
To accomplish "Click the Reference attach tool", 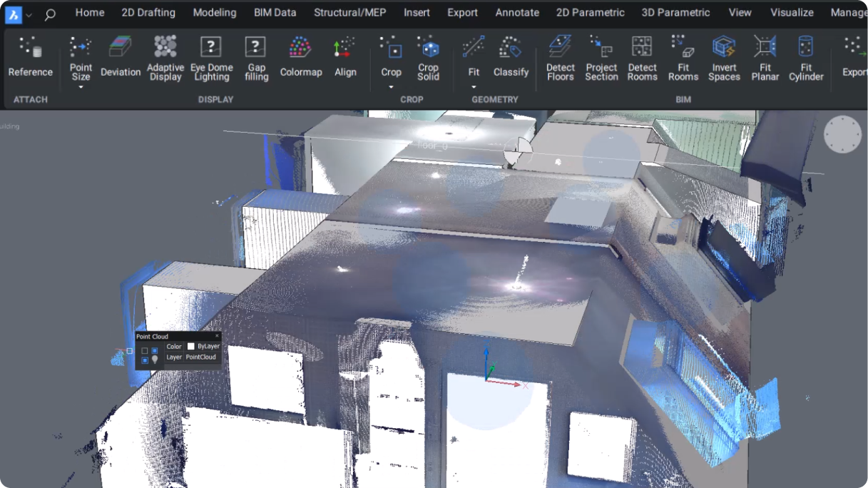I will 31,57.
